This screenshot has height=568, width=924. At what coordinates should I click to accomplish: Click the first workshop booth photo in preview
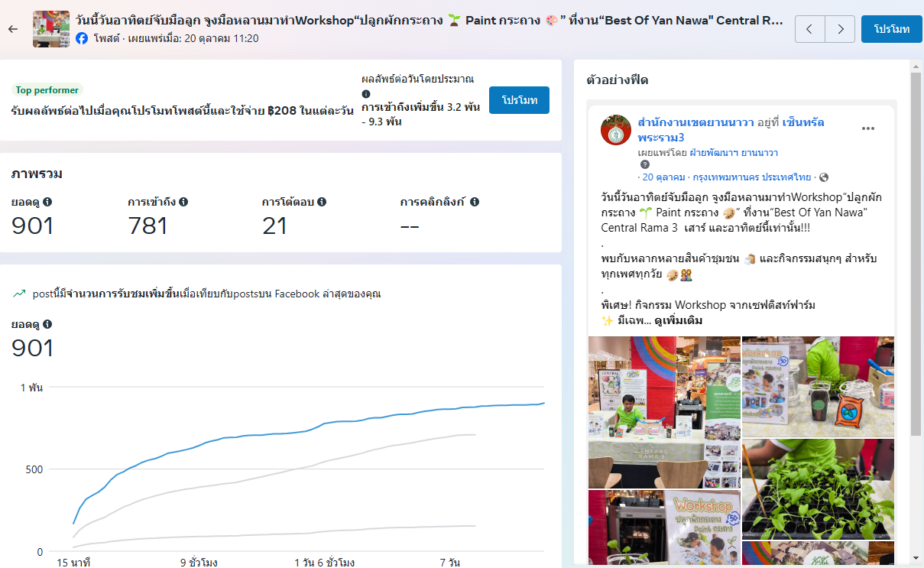pos(663,411)
